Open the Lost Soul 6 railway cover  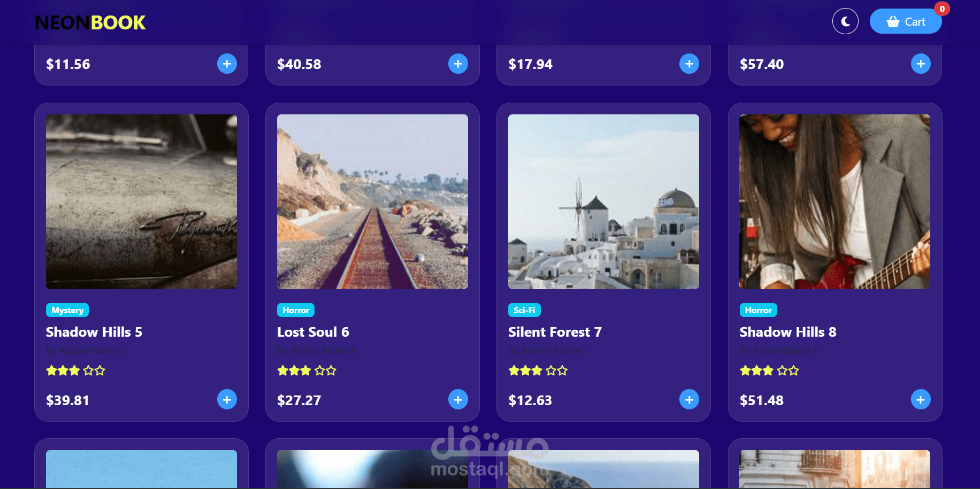coord(372,201)
